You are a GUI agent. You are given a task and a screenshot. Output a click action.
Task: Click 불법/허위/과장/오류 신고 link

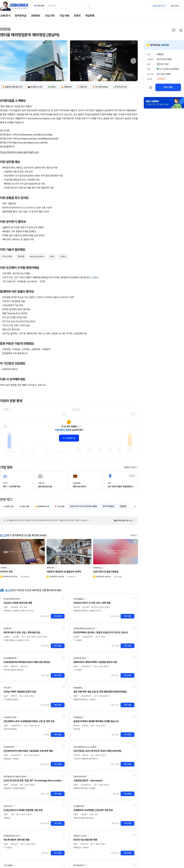point(124,521)
